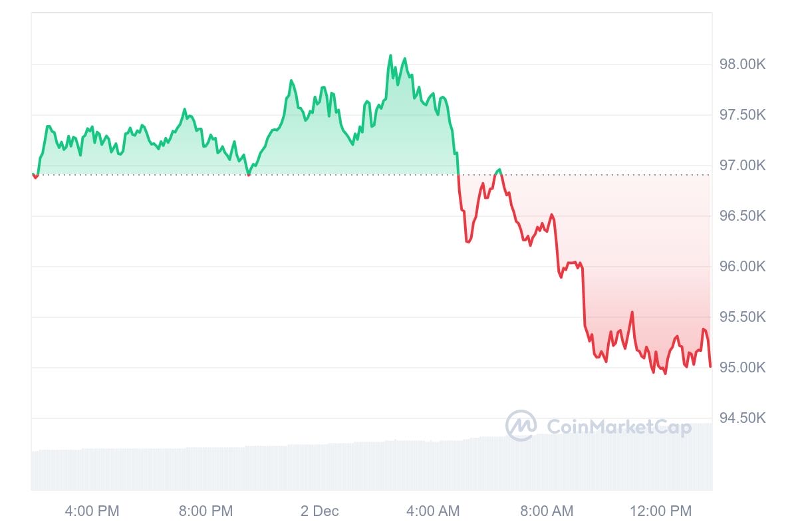Select the 94.50K price axis label
This screenshot has height=532, width=798.
coord(742,418)
